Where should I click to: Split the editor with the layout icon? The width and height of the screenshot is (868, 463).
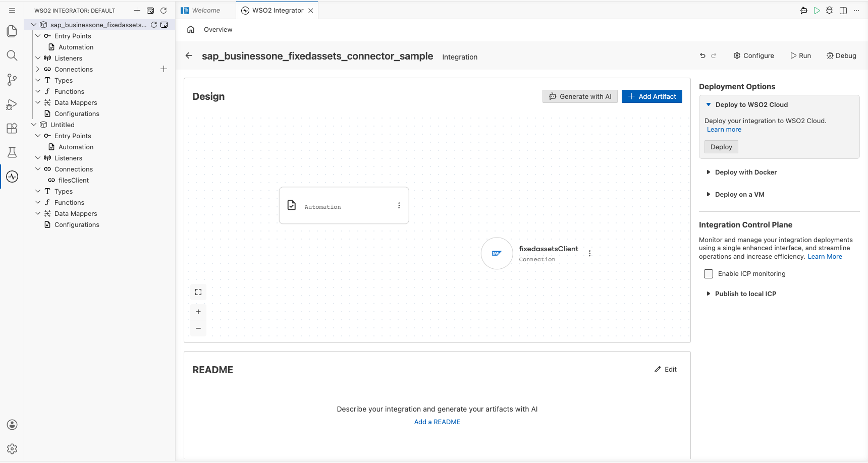tap(843, 11)
